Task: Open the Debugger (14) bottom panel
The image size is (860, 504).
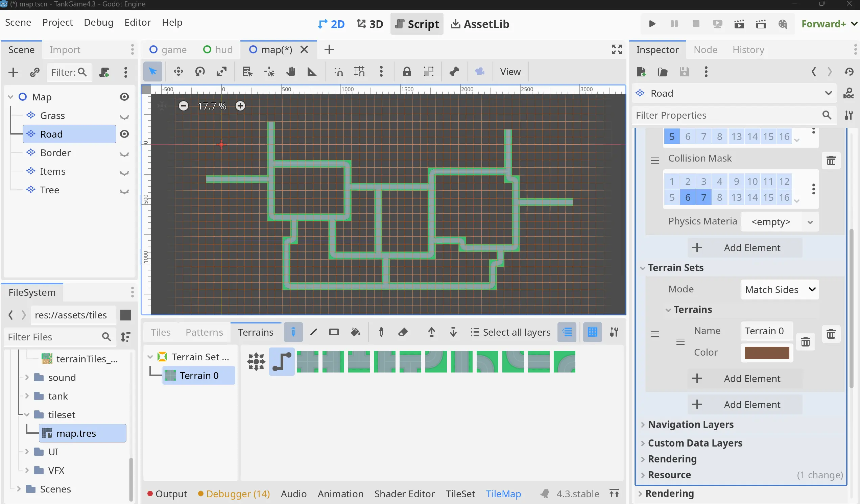Action: [x=234, y=494]
